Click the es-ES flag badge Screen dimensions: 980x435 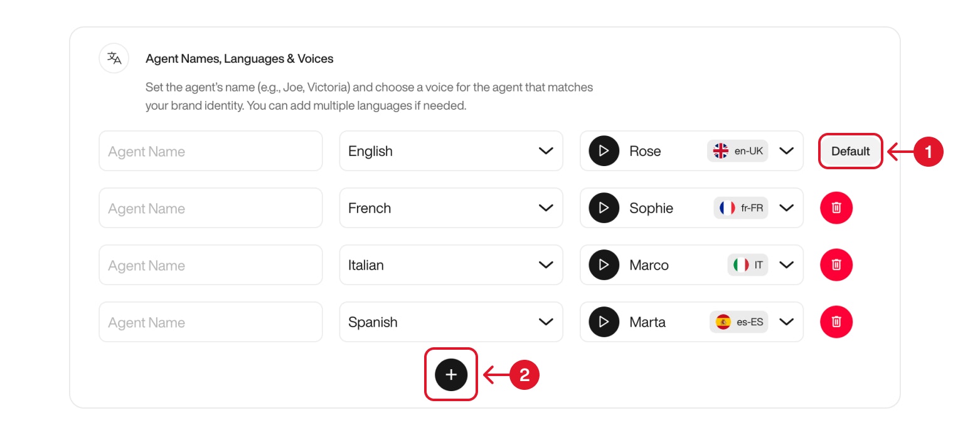738,322
